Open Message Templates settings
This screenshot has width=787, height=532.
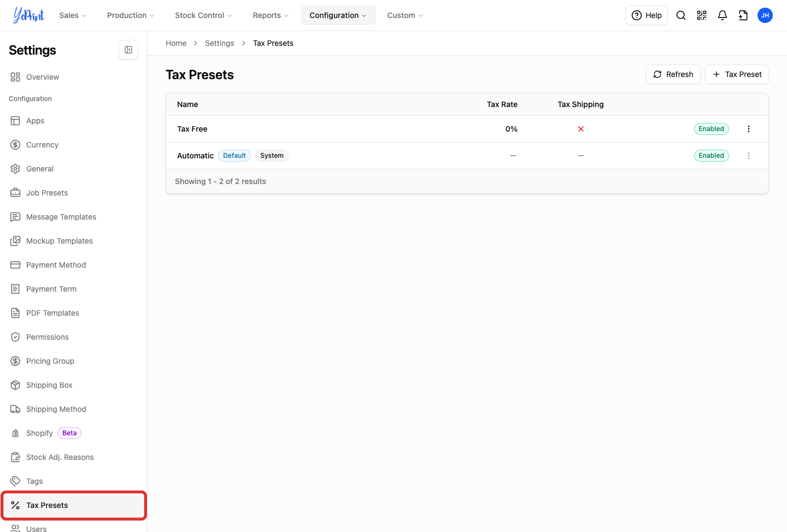[x=73, y=217]
